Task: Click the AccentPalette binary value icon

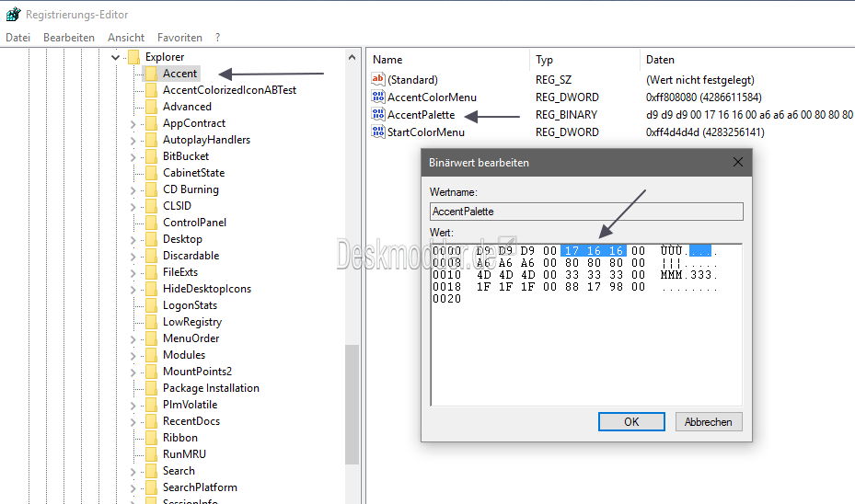Action: tap(378, 114)
